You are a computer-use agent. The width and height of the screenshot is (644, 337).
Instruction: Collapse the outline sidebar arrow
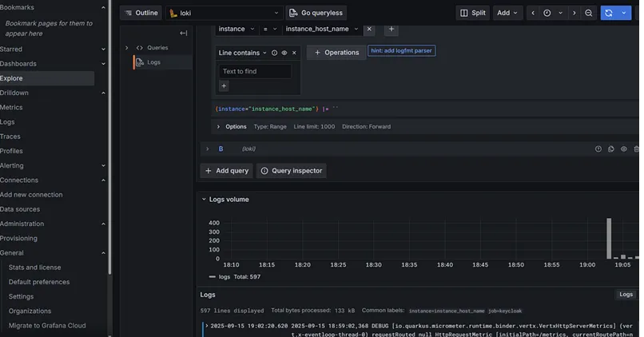pos(184,34)
